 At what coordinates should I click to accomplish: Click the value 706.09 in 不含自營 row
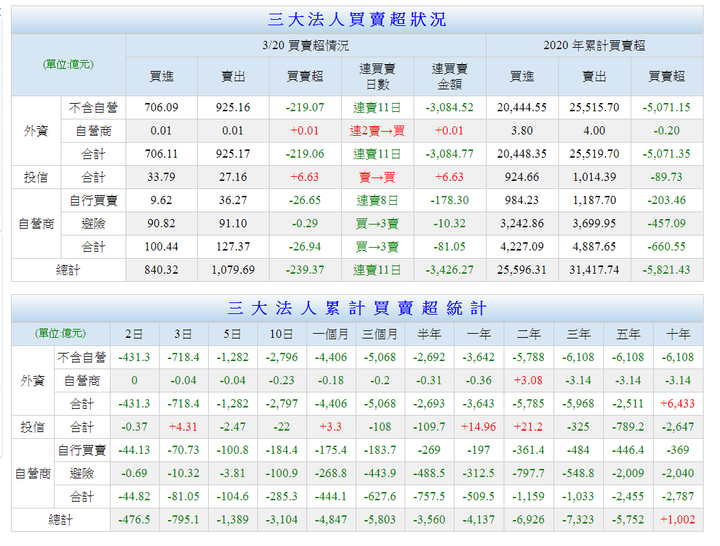(x=161, y=107)
